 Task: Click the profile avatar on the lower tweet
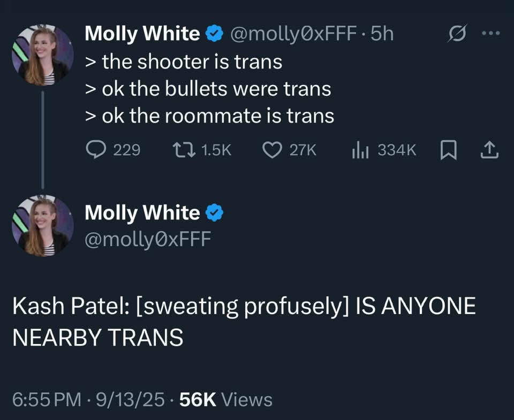click(x=43, y=226)
